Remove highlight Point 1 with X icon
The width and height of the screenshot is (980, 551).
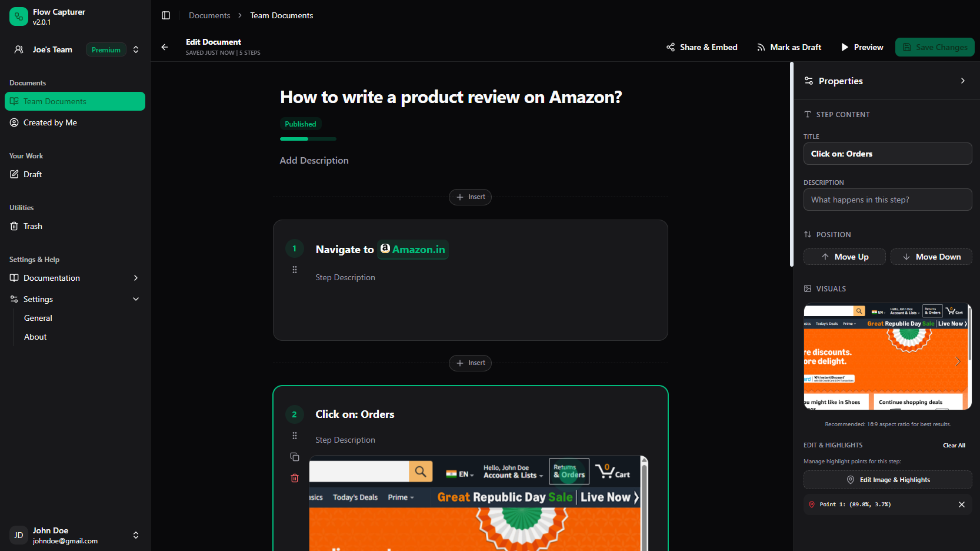[x=962, y=504]
